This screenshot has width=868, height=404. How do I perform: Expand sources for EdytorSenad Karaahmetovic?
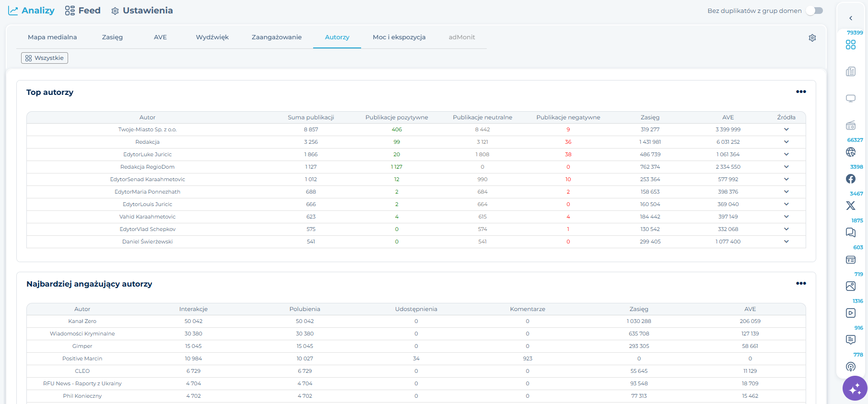pos(786,179)
